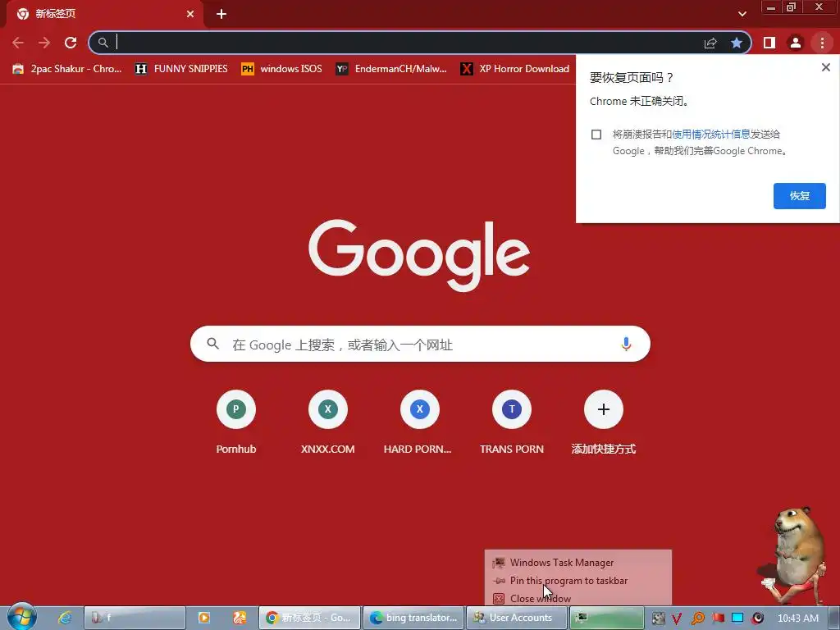Click the 10:43 AM system clock
840x630 pixels.
click(x=797, y=619)
